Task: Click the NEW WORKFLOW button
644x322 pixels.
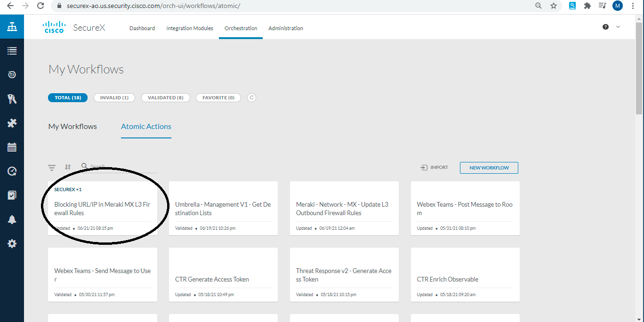Action: click(x=489, y=168)
